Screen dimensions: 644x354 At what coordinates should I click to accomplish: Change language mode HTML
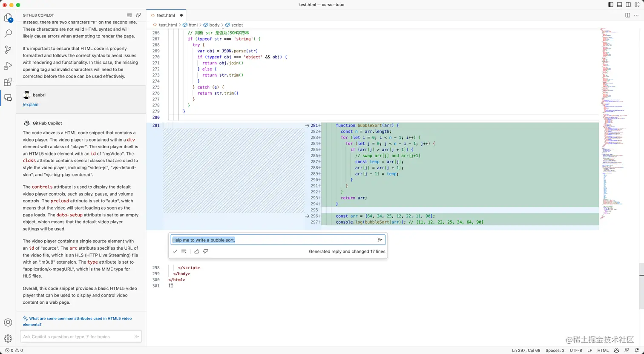pyautogui.click(x=603, y=351)
